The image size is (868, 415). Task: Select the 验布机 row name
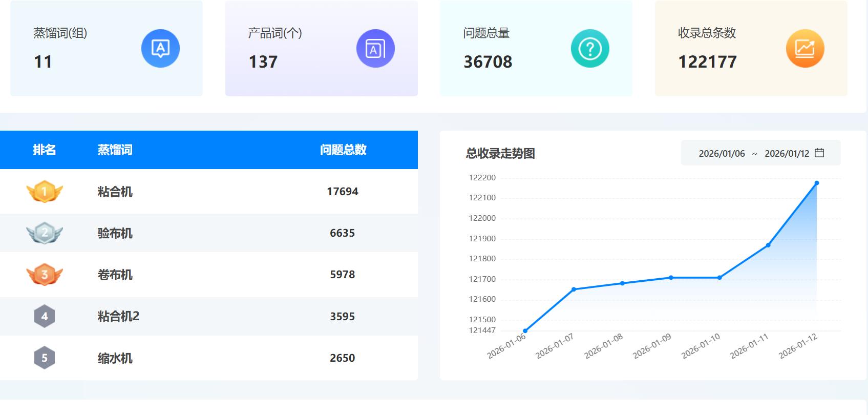[115, 233]
